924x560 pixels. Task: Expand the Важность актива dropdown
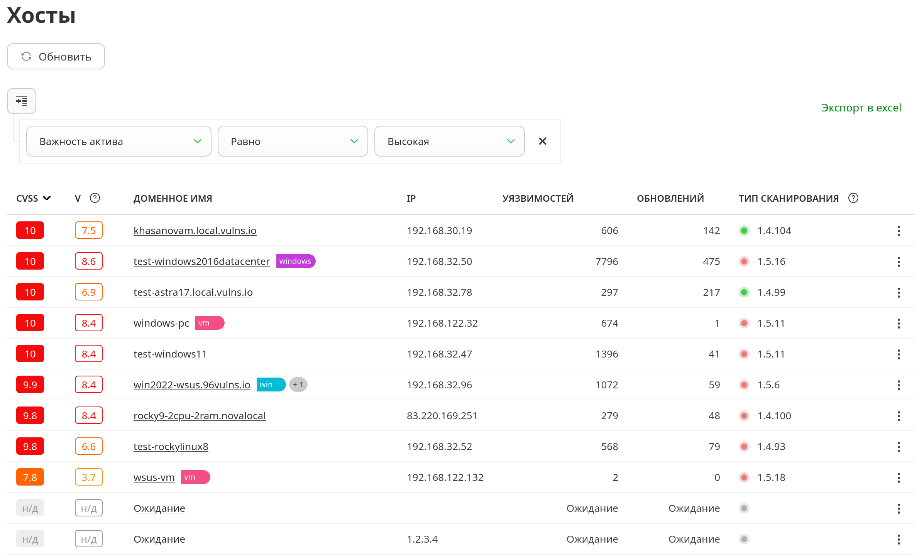pyautogui.click(x=118, y=142)
